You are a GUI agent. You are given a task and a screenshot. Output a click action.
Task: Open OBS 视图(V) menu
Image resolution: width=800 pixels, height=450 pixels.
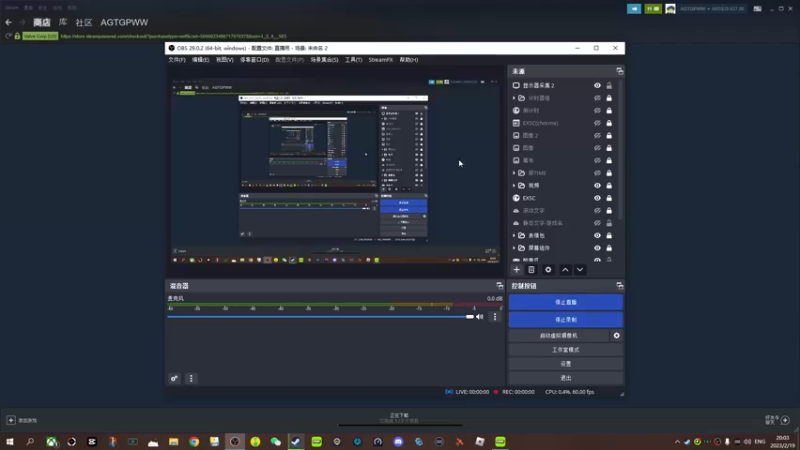point(224,60)
